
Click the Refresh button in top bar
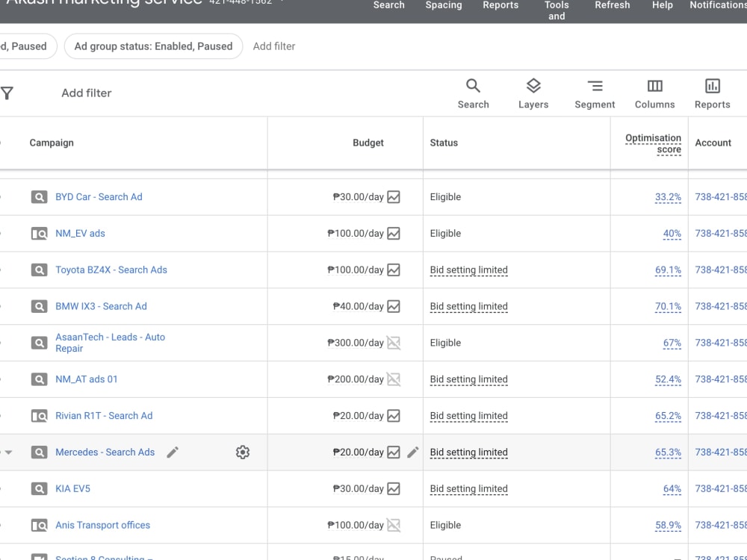coord(613,5)
